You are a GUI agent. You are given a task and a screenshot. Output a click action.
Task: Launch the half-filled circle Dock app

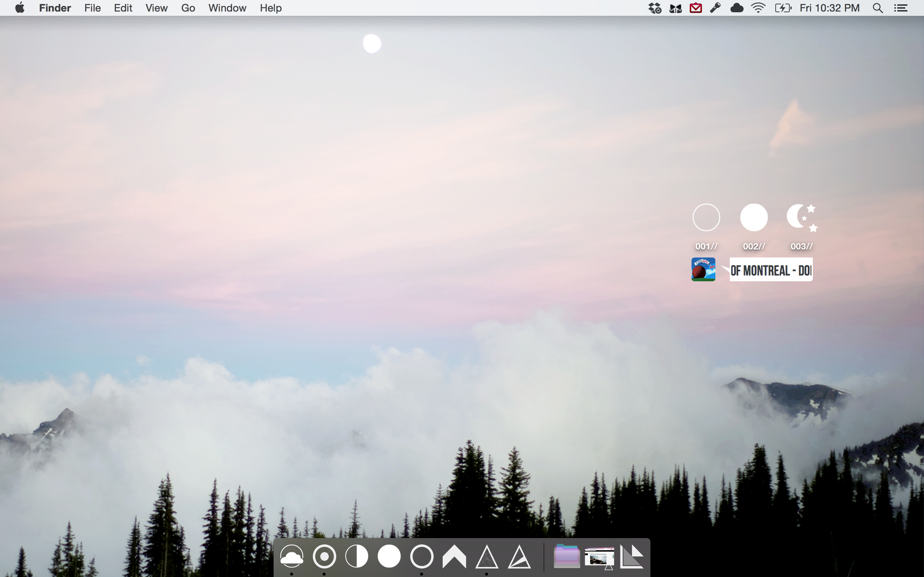pyautogui.click(x=357, y=556)
